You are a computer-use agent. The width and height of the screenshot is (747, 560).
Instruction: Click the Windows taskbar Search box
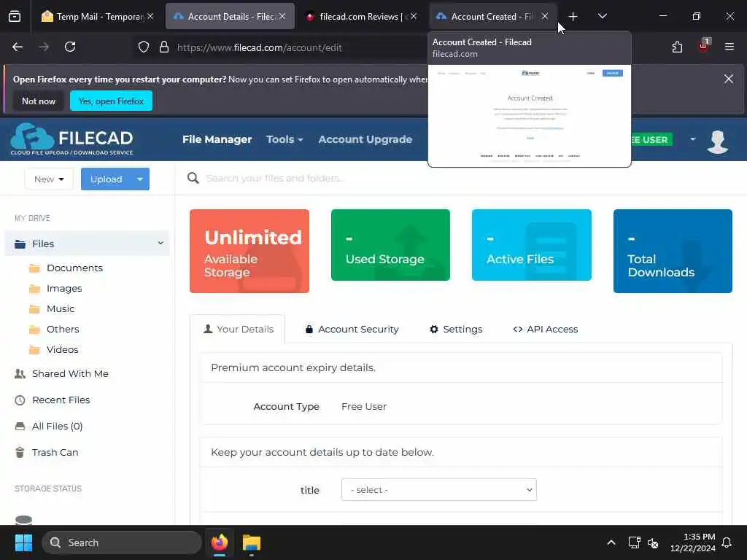(x=122, y=542)
